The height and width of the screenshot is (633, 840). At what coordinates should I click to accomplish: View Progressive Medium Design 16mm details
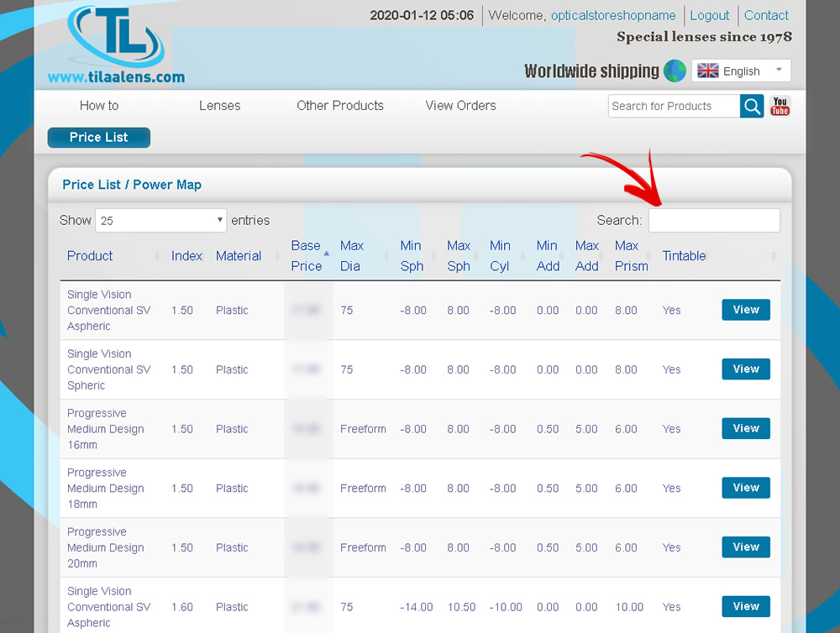[745, 428]
